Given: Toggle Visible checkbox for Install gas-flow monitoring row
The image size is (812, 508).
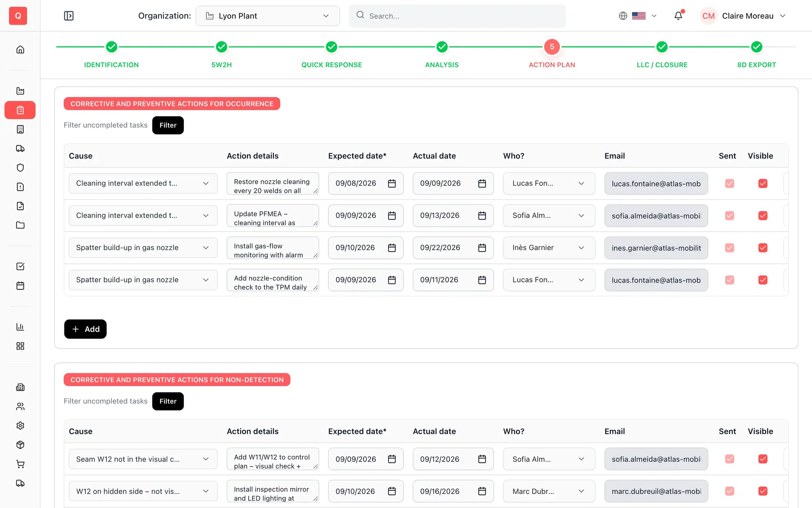Looking at the screenshot, I should click(x=763, y=248).
